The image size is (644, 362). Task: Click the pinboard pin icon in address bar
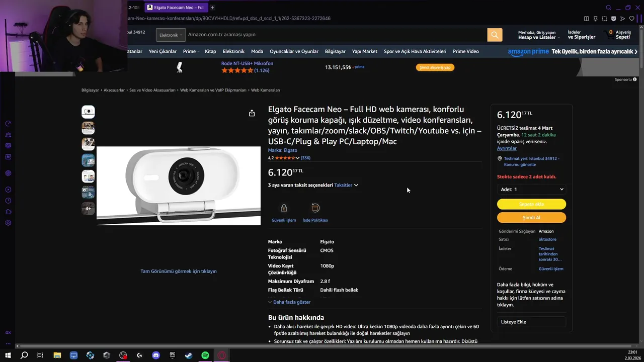point(595,19)
